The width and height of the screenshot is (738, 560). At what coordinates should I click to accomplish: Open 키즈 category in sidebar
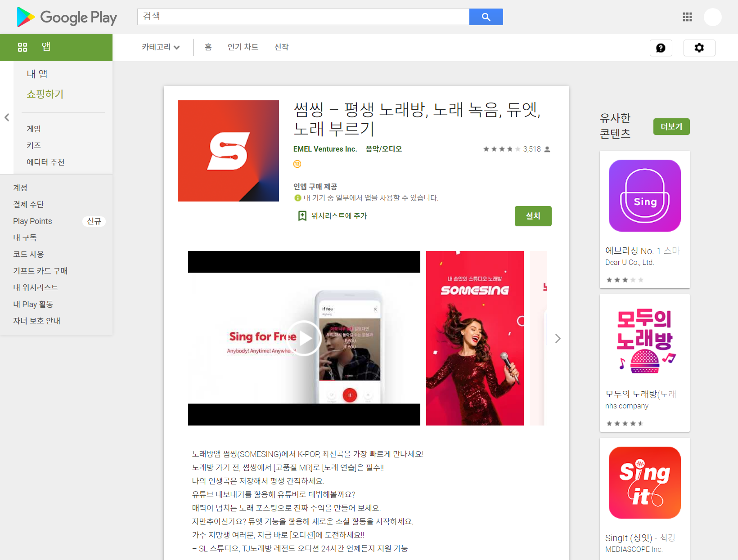[34, 145]
